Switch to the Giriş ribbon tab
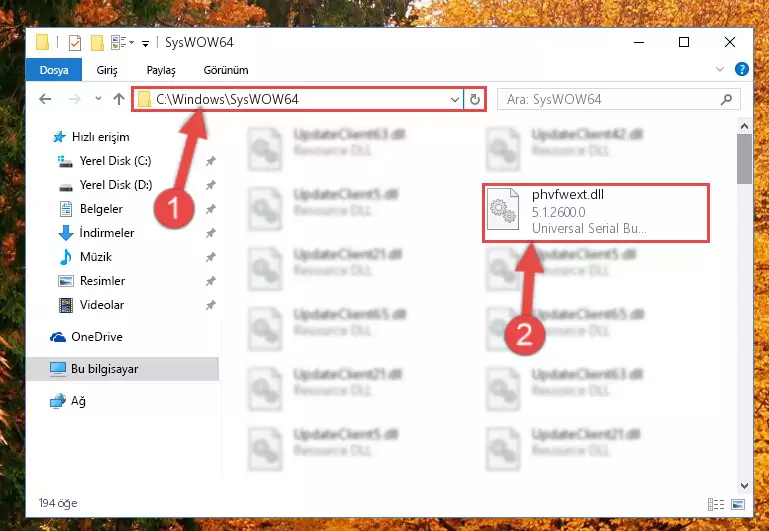Screen dimensions: 769x531 107,70
